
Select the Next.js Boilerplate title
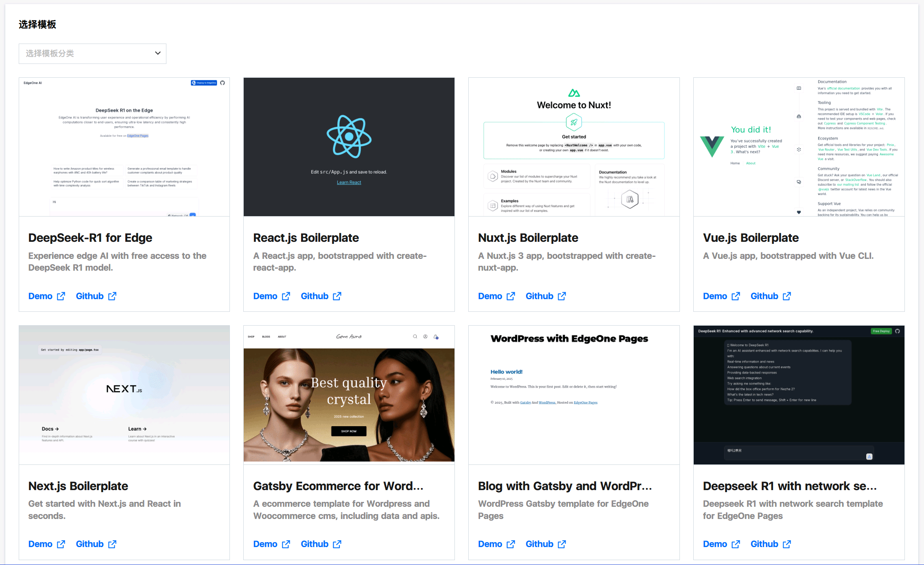point(78,486)
